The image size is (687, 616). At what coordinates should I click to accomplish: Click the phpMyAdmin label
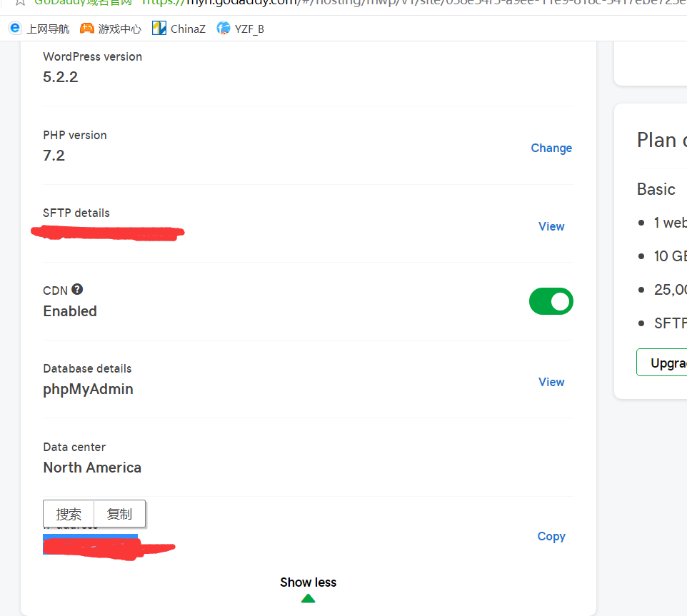[x=88, y=389]
